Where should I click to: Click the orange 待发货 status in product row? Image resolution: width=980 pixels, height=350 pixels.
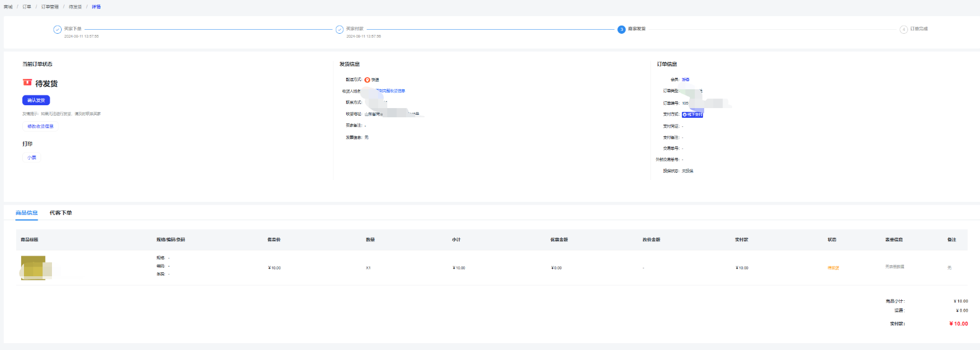(x=833, y=268)
